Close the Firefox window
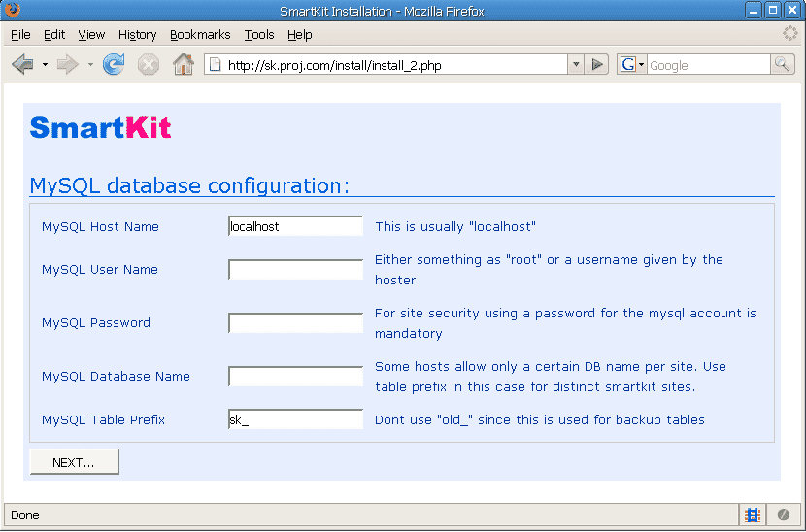806x532 pixels. pos(792,11)
